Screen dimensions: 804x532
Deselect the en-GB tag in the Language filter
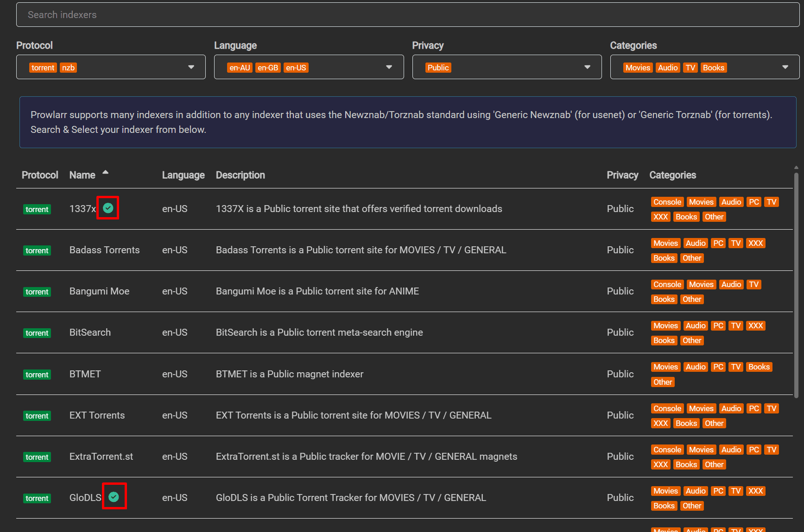[268, 68]
